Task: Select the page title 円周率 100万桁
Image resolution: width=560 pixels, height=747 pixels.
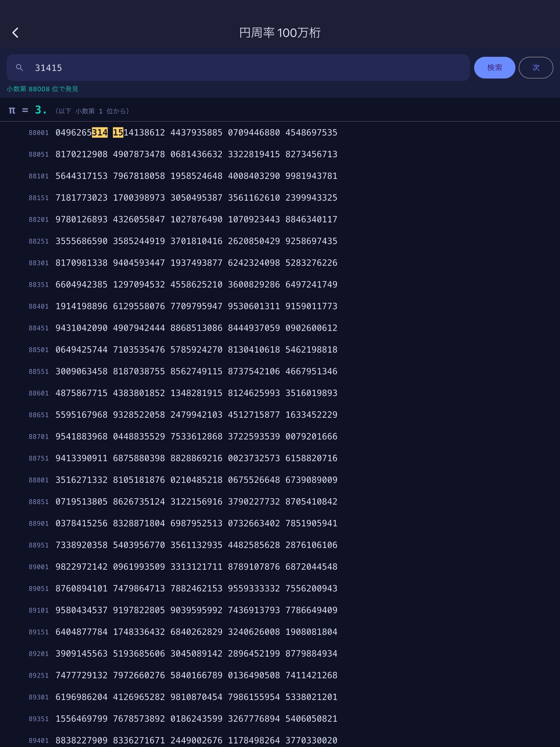Action: [x=280, y=33]
